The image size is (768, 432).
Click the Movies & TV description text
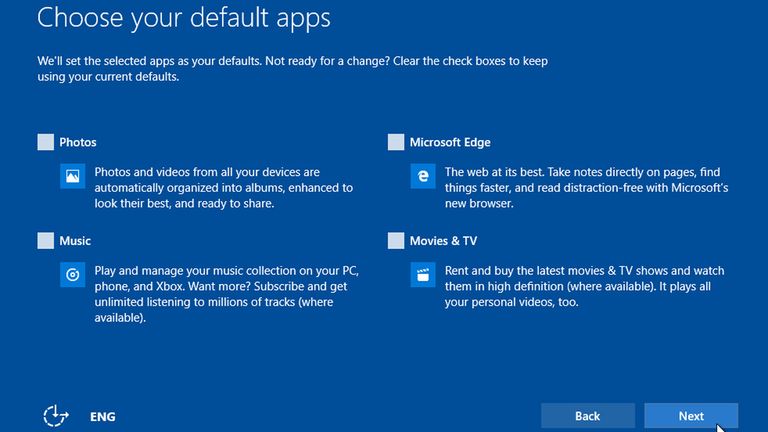click(x=584, y=286)
